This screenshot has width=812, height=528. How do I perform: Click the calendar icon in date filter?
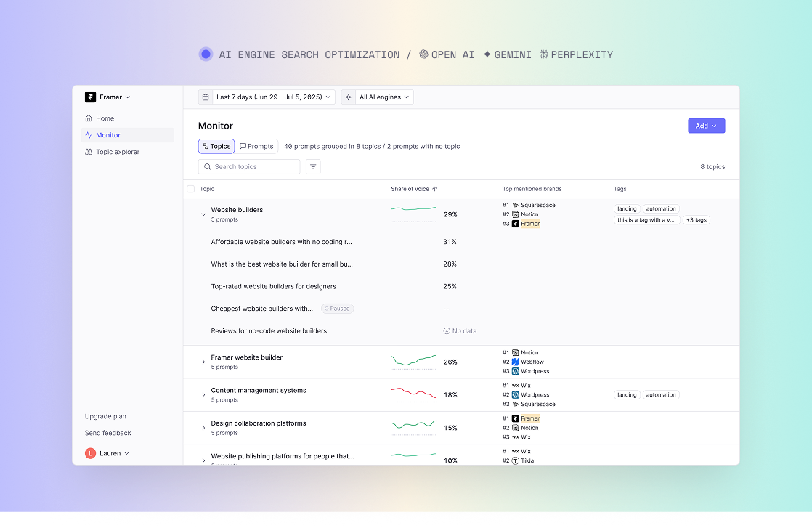coord(206,97)
